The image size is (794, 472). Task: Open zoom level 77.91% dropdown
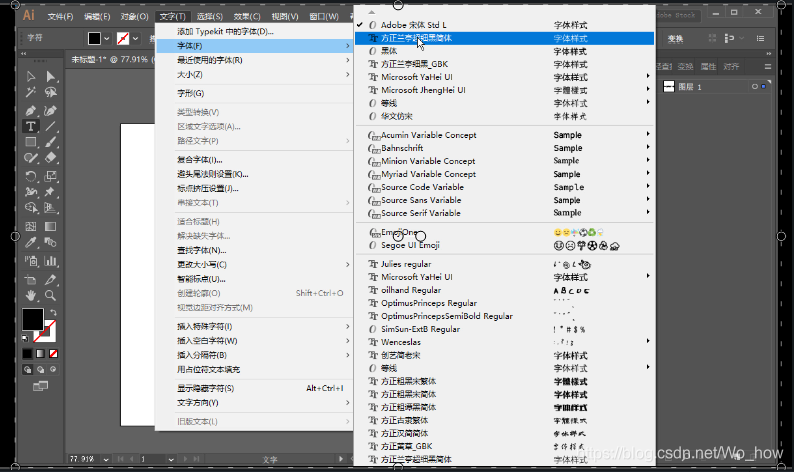coord(106,459)
